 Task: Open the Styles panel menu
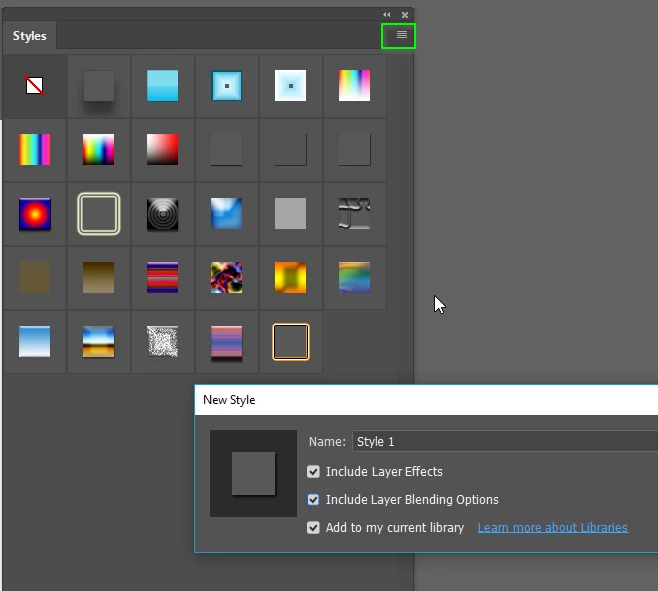click(402, 35)
